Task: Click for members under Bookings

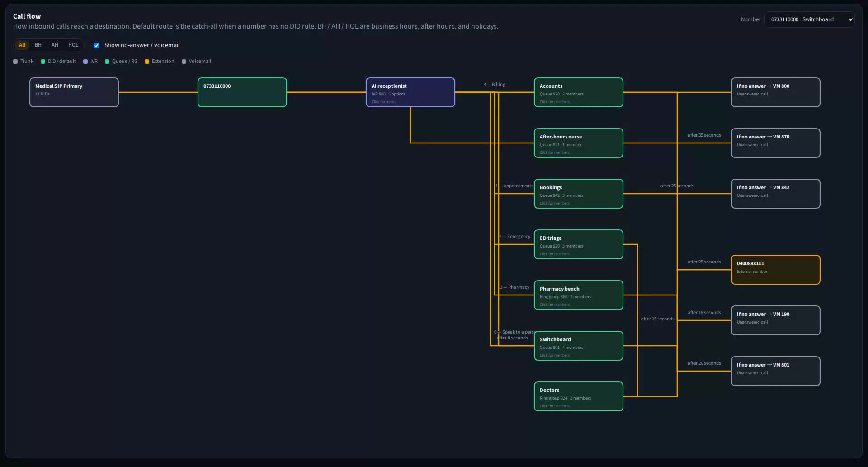Action: coord(555,203)
